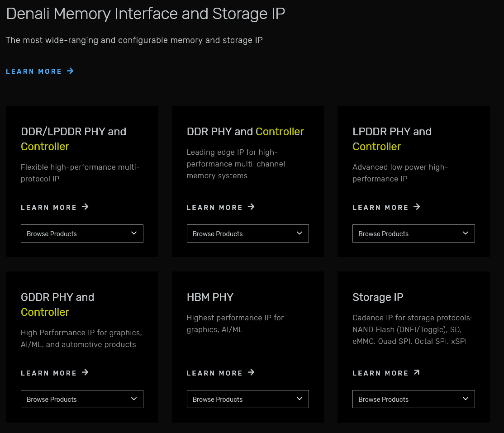Image resolution: width=504 pixels, height=433 pixels.
Task: Click text 'Flexible high-performance multi-protocol IP'
Action: pos(81,173)
